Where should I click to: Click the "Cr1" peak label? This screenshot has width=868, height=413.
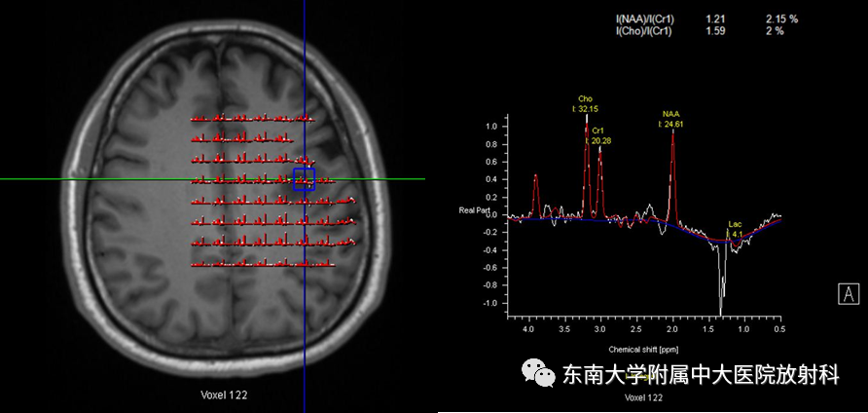598,131
